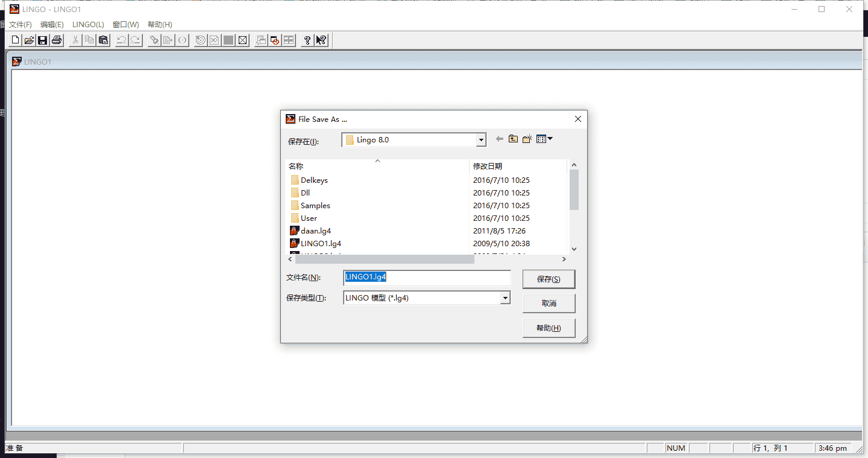Viewport: 868px width, 458px height.
Task: Open the 窗口(W) menu
Action: (x=125, y=25)
